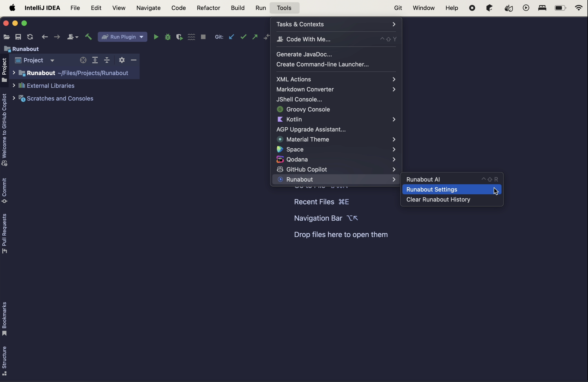This screenshot has width=588, height=382.
Task: Open the Markdown Converter submenu
Action: (336, 89)
